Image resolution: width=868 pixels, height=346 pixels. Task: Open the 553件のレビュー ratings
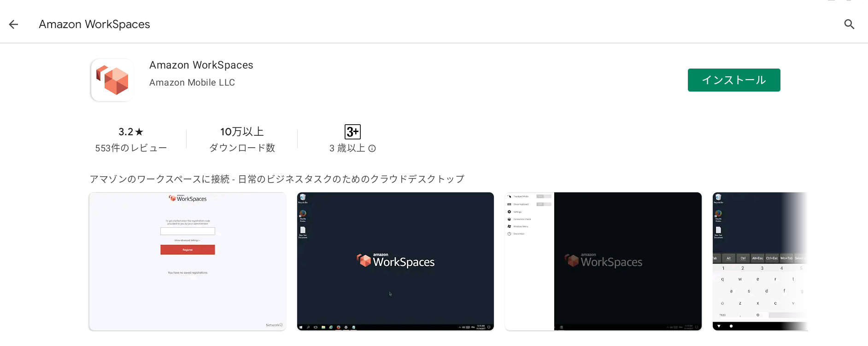coord(131,148)
